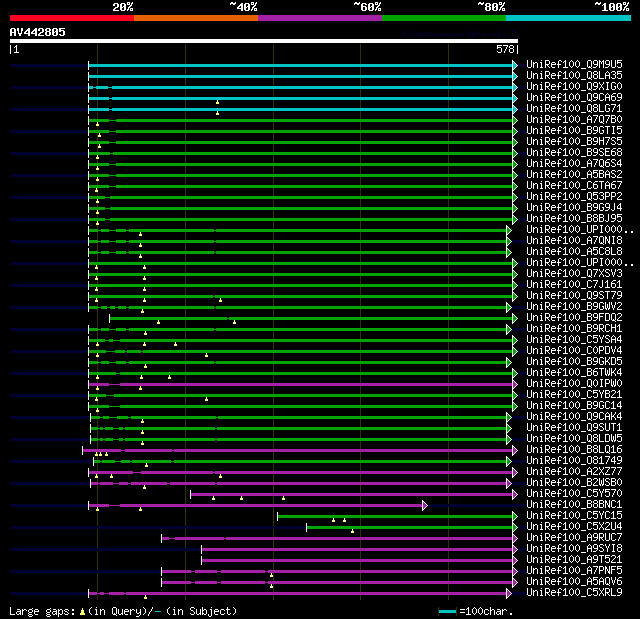The height and width of the screenshot is (619, 640).
Task: Choose the UniRef100_A9T521 entry
Action: tap(574, 560)
